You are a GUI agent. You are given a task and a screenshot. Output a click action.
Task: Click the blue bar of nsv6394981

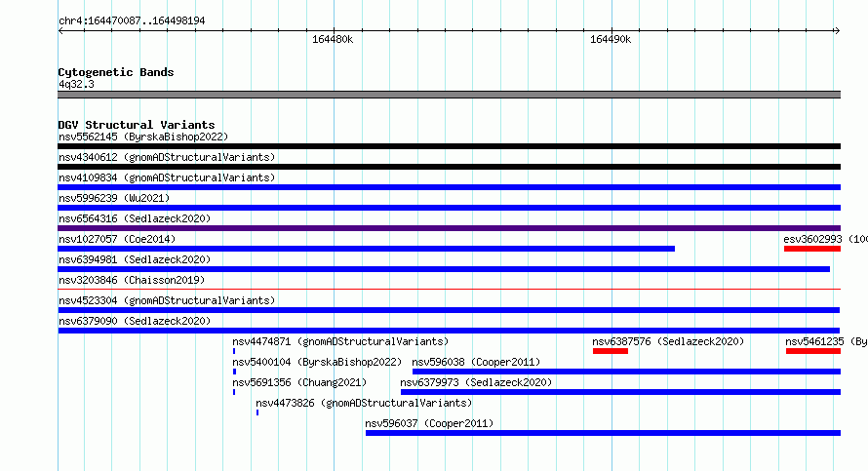(x=444, y=269)
